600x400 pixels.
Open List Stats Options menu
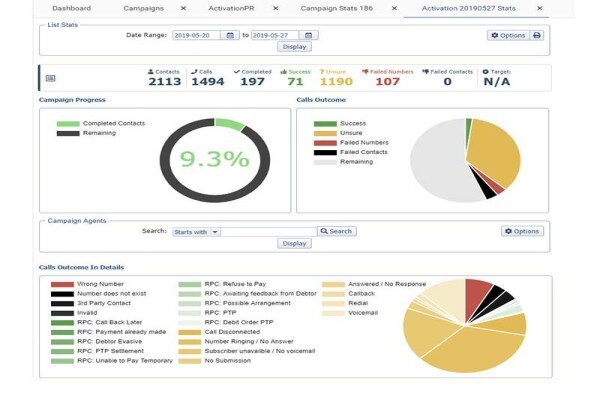point(508,35)
